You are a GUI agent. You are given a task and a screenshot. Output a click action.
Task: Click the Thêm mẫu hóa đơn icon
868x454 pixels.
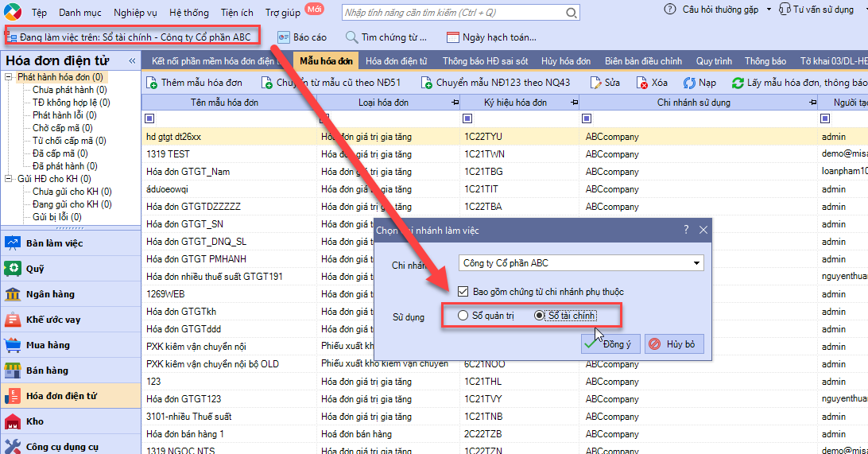point(152,83)
